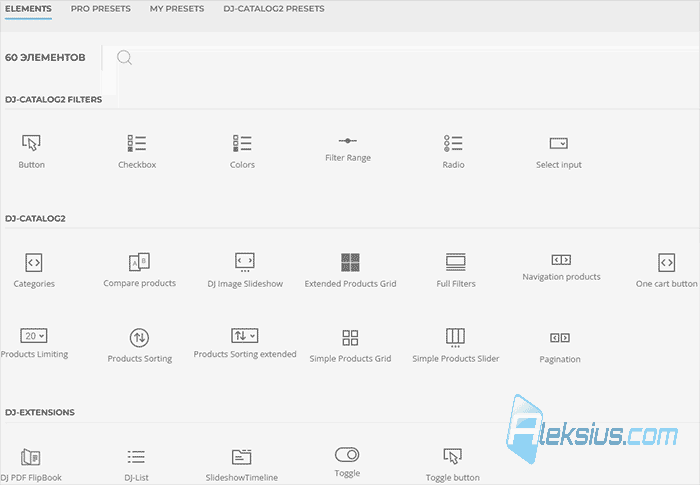Open the DJ-Catalog2 Presets tab
This screenshot has width=700, height=485.
tap(274, 8)
